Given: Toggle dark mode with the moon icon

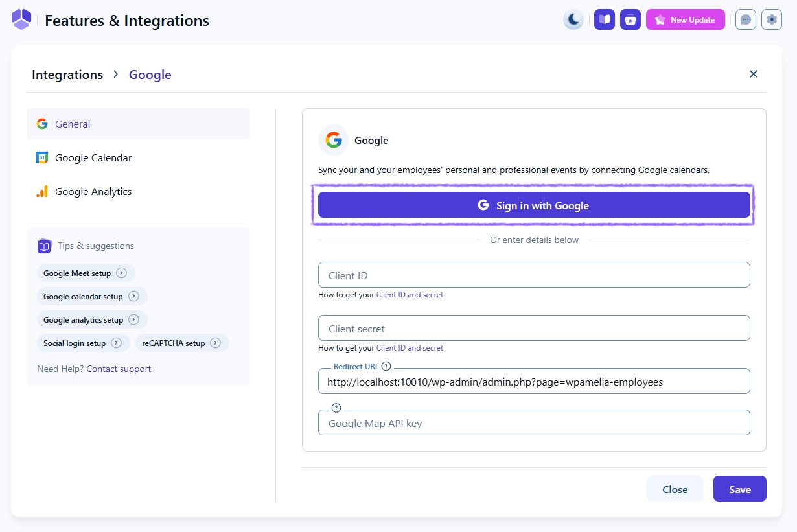Looking at the screenshot, I should pos(573,19).
